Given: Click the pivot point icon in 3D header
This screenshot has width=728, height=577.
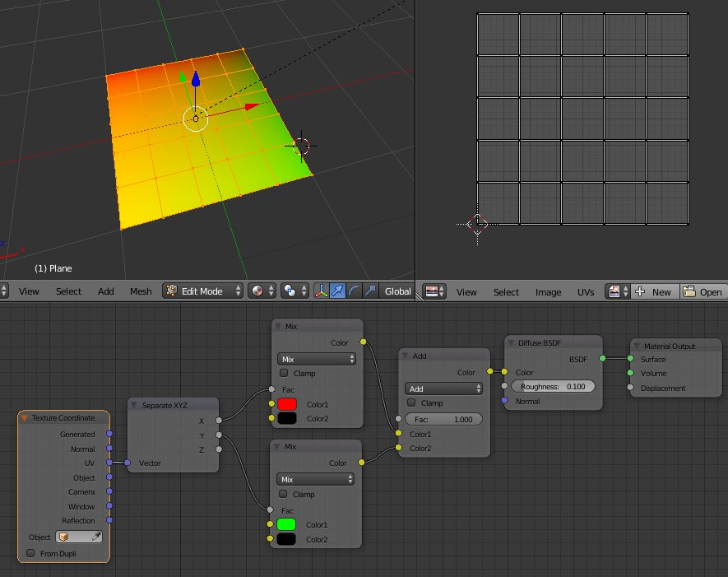Looking at the screenshot, I should pos(290,291).
